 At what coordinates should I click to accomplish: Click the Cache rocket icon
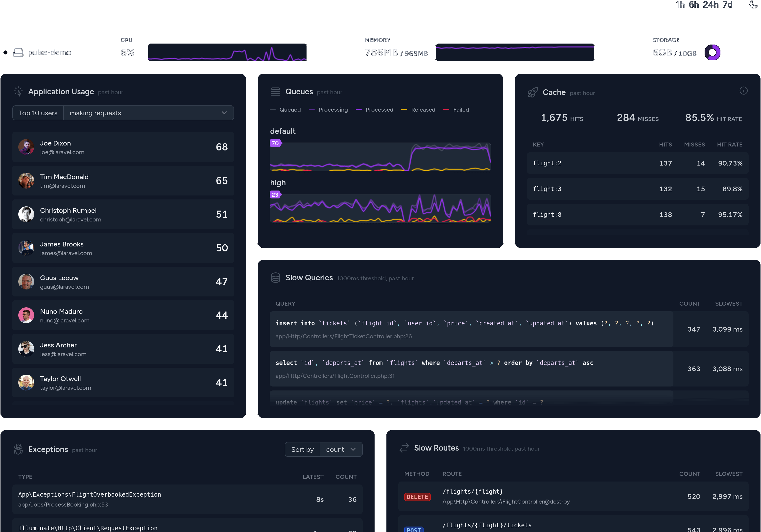[x=533, y=93]
